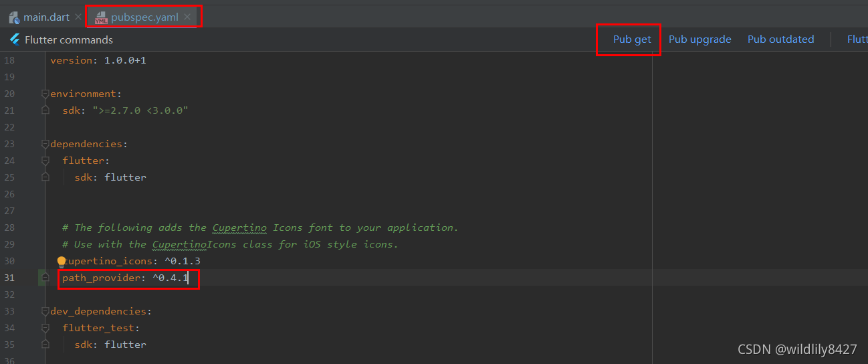
Task: Click the 'dev_dependencies:' key
Action: 101,311
